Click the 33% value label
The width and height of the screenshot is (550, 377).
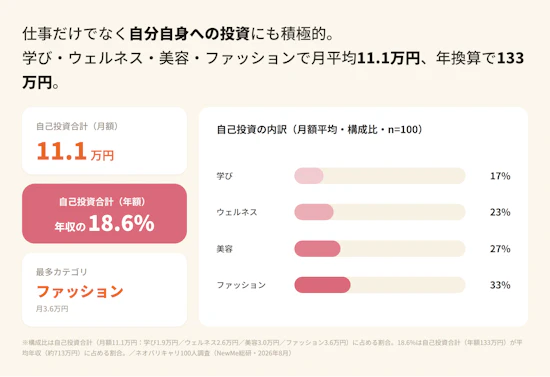(x=500, y=285)
